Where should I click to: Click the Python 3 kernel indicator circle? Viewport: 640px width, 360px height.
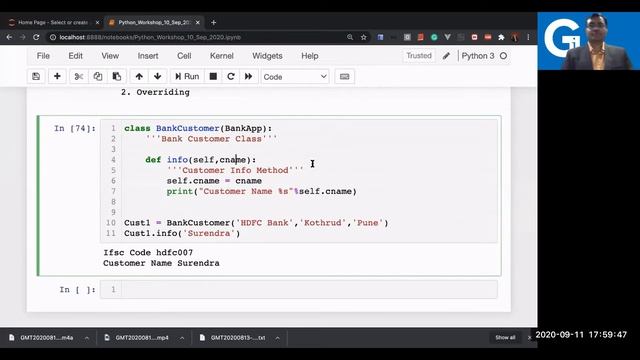point(504,56)
